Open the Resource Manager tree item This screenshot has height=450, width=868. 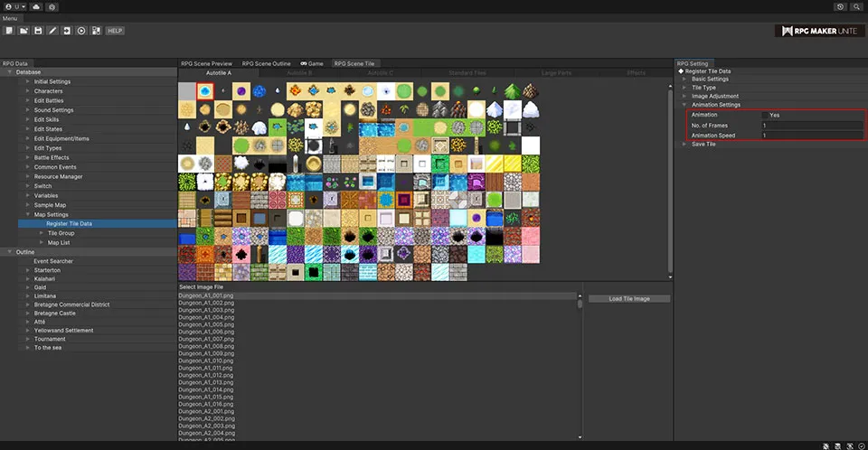point(58,176)
